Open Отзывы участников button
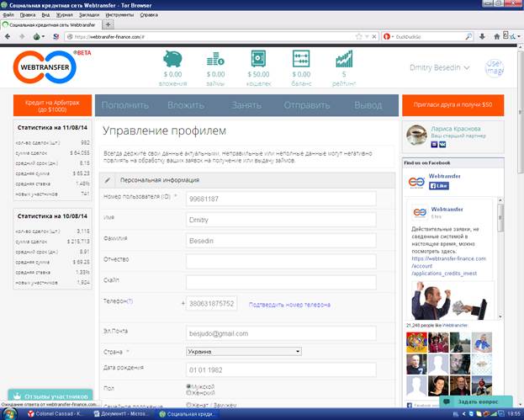Image resolution: width=524 pixels, height=420 pixels. (50, 396)
